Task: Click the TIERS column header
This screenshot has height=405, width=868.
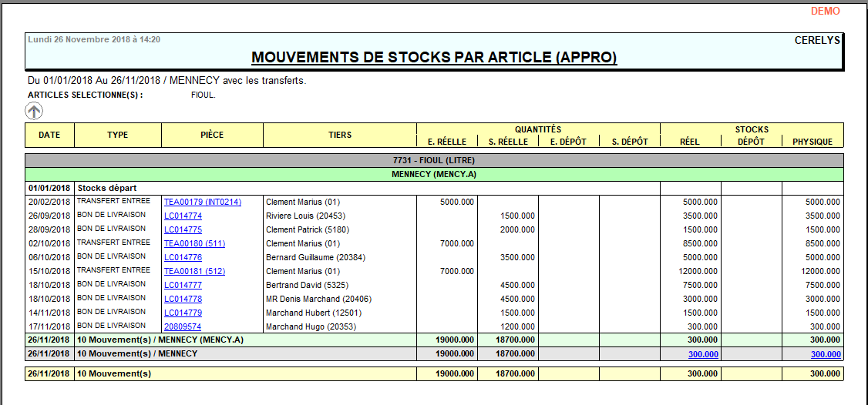Action: [339, 135]
